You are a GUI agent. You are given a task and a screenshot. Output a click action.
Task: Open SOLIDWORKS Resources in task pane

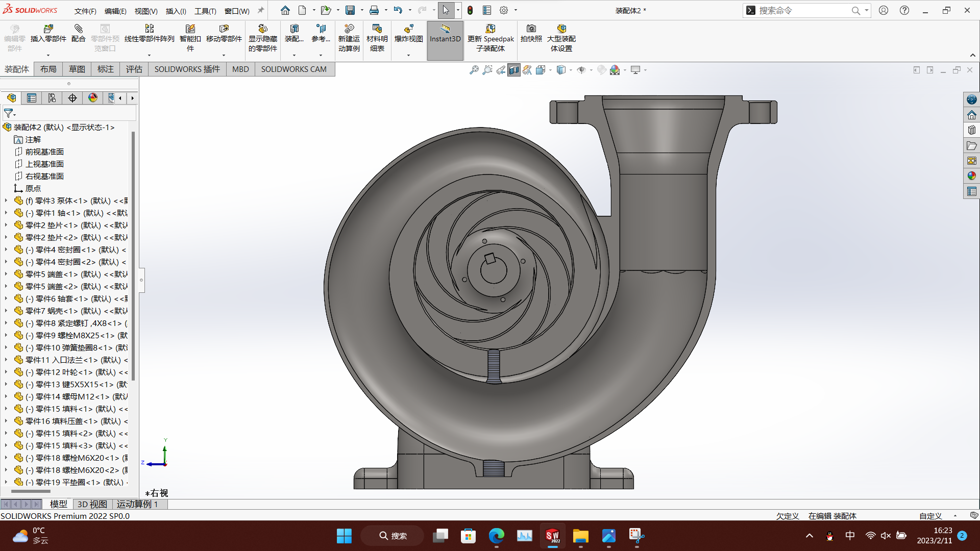pyautogui.click(x=971, y=99)
